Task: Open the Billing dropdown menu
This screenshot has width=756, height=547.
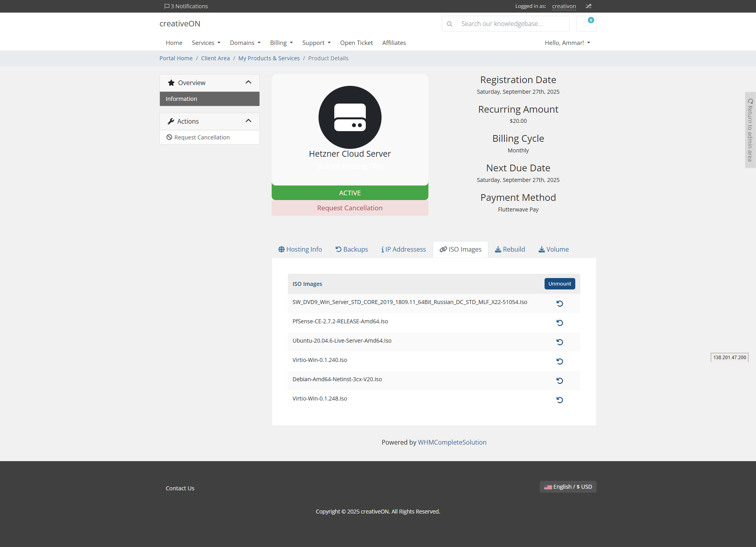Action: pos(281,43)
